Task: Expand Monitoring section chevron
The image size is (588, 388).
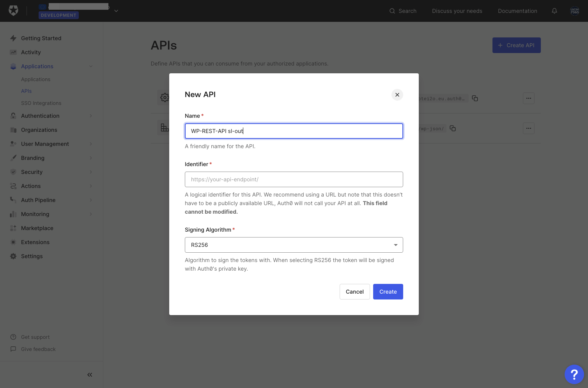Action: tap(91, 214)
